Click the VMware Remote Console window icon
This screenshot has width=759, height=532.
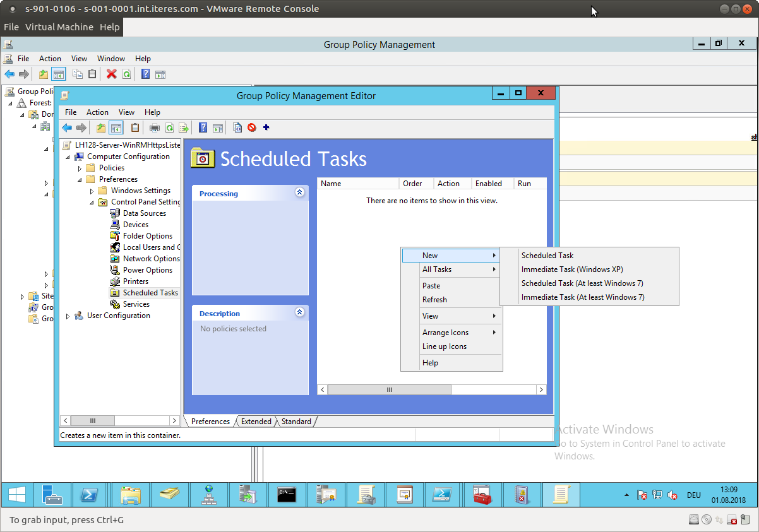point(12,9)
